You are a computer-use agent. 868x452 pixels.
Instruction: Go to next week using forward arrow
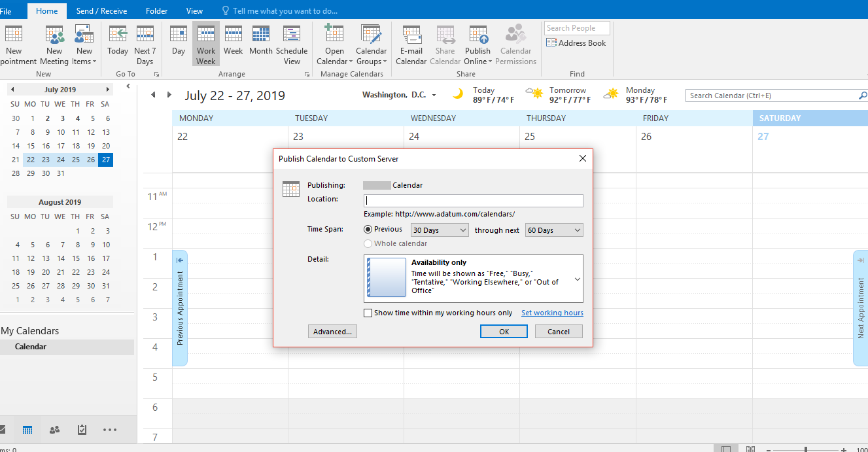tap(169, 95)
